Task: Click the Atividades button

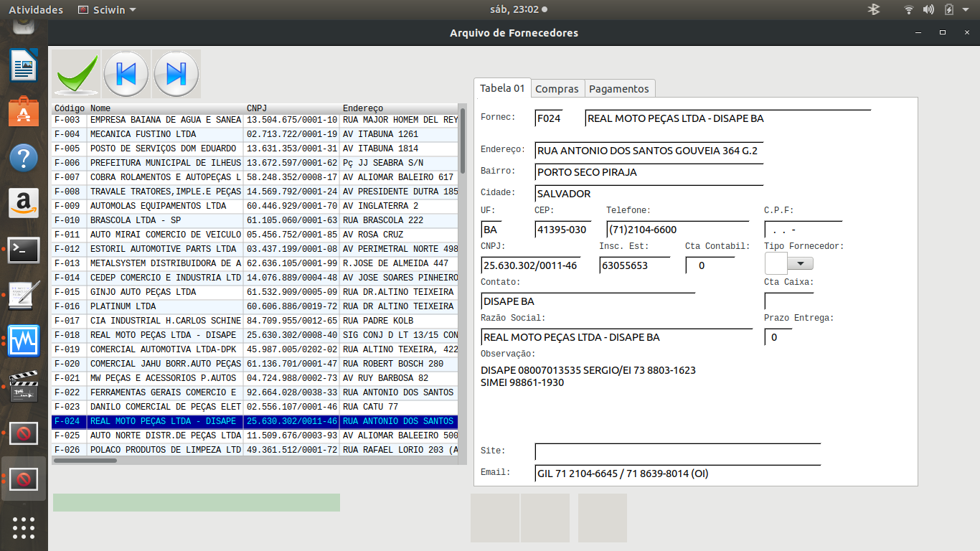Action: click(x=36, y=10)
